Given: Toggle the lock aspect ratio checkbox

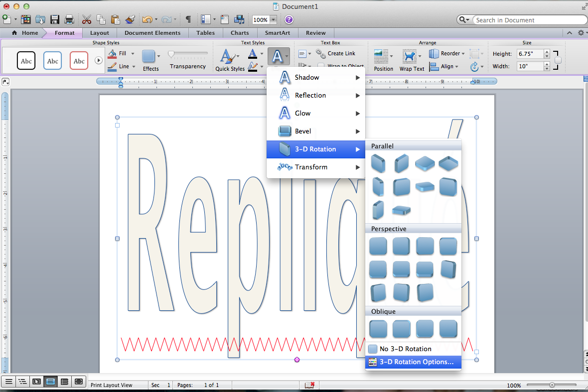Looking at the screenshot, I should coord(558,60).
